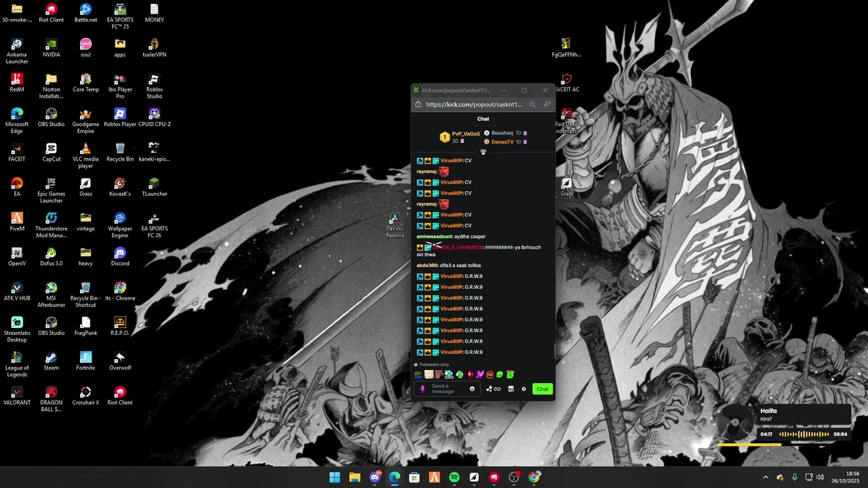This screenshot has width=868, height=488.
Task: Open Riot Client desktop shortcut at top
Action: (52, 13)
